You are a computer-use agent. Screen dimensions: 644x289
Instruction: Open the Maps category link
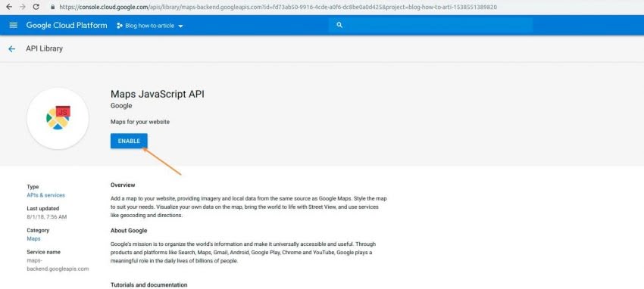[33, 238]
